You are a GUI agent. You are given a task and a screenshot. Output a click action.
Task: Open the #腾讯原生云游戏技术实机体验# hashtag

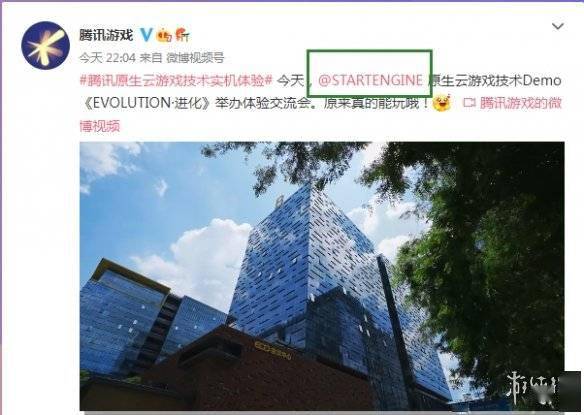point(177,80)
